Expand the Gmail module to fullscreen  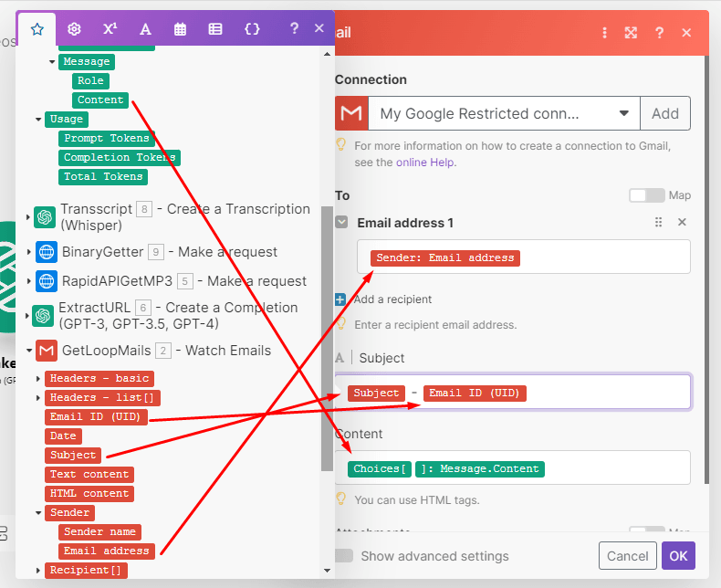[631, 33]
